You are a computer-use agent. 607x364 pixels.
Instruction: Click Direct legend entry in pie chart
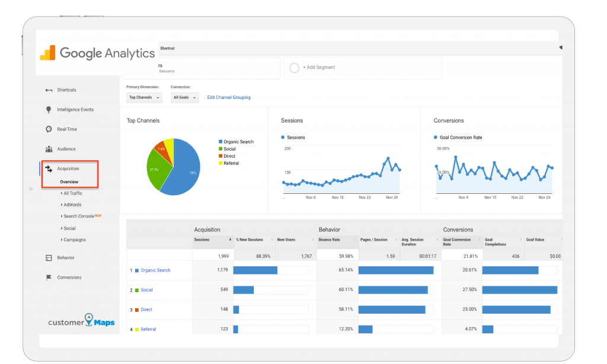pos(227,157)
